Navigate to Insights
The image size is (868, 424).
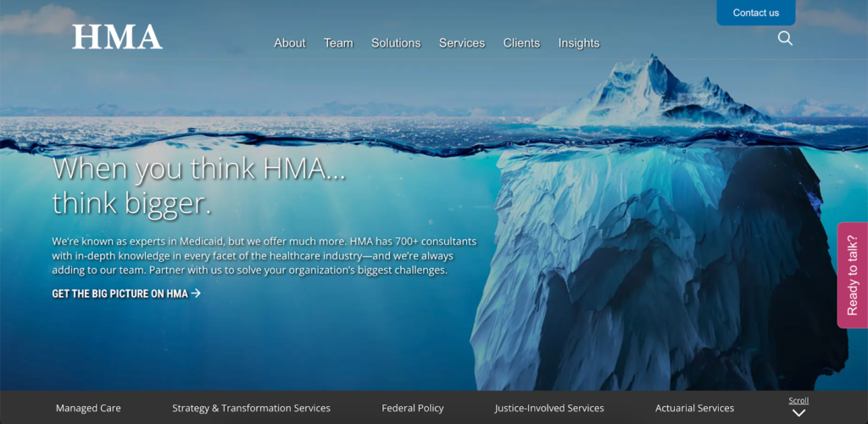579,43
